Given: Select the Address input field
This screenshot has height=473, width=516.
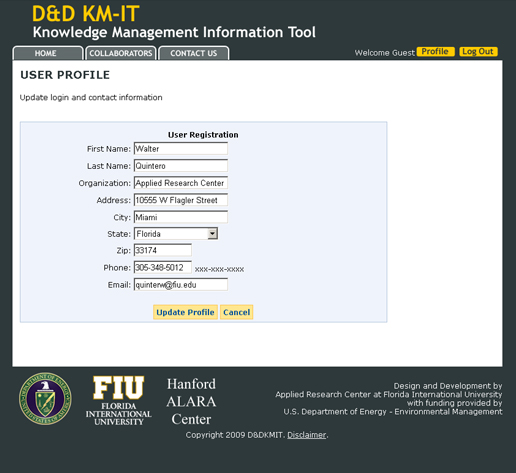Looking at the screenshot, I should [181, 200].
